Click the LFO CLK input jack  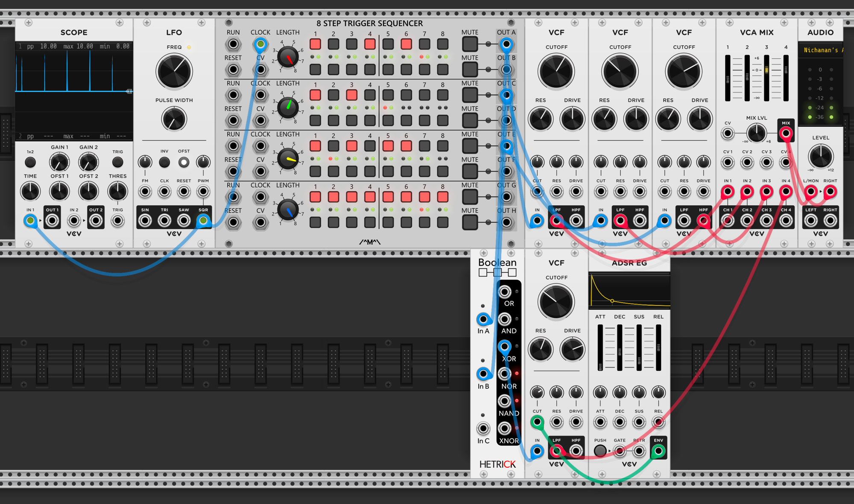[164, 192]
